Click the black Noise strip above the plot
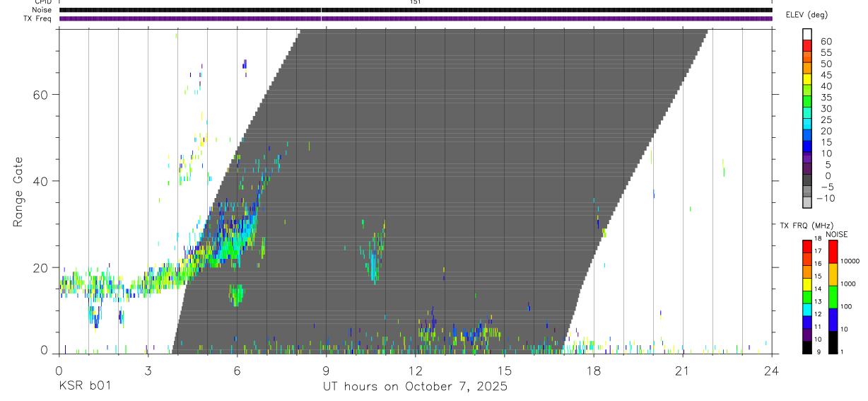Viewport: 868px width, 401px height. pyautogui.click(x=416, y=10)
